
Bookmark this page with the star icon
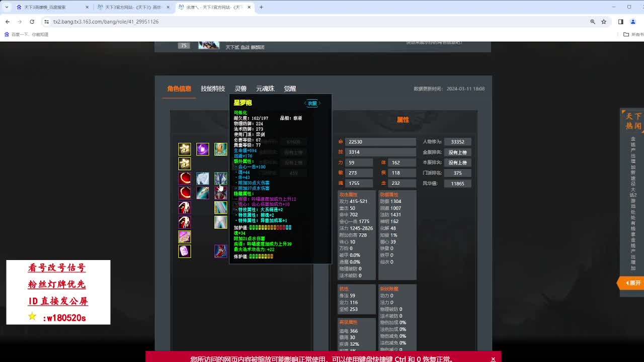604,22
